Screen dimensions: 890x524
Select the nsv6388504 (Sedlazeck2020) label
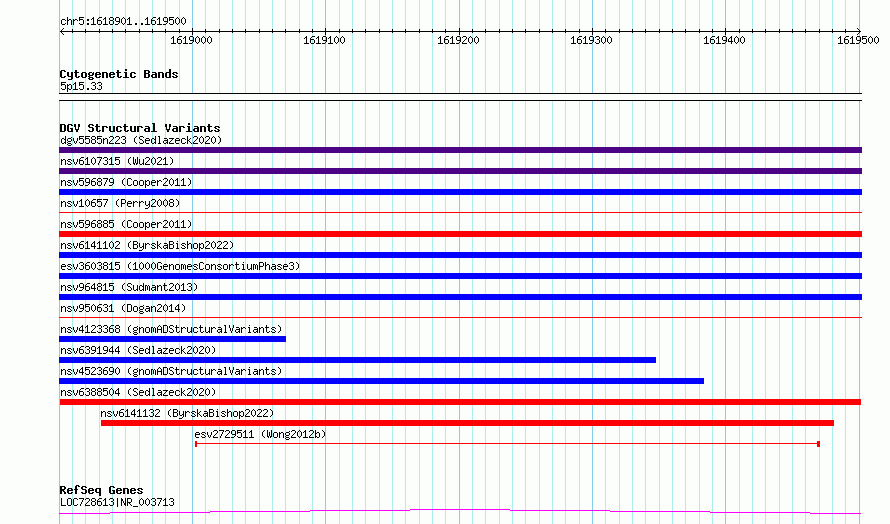tap(138, 392)
